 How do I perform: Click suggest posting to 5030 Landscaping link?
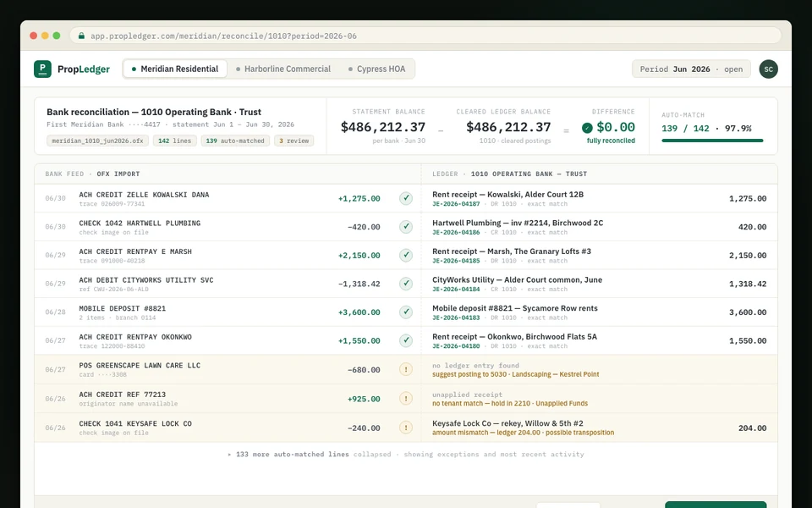click(515, 374)
